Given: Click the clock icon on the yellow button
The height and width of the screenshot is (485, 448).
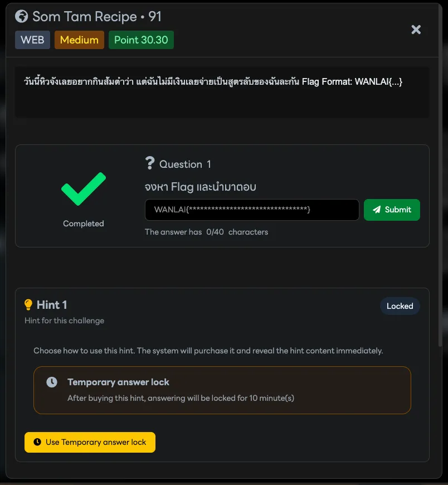Looking at the screenshot, I should [37, 442].
